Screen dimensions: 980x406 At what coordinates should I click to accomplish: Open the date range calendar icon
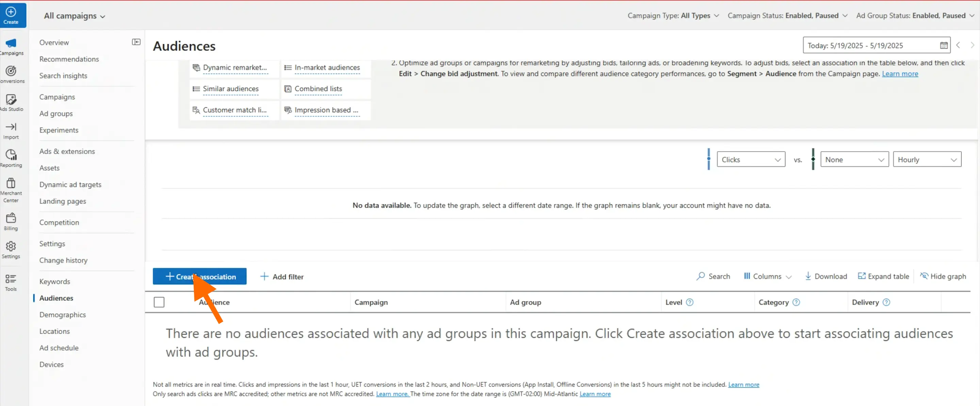click(944, 45)
